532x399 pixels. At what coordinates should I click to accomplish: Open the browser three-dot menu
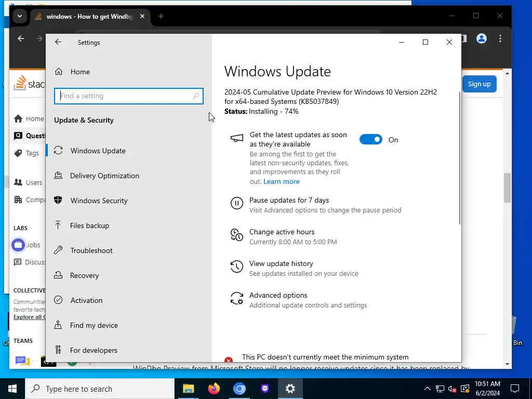tap(500, 38)
